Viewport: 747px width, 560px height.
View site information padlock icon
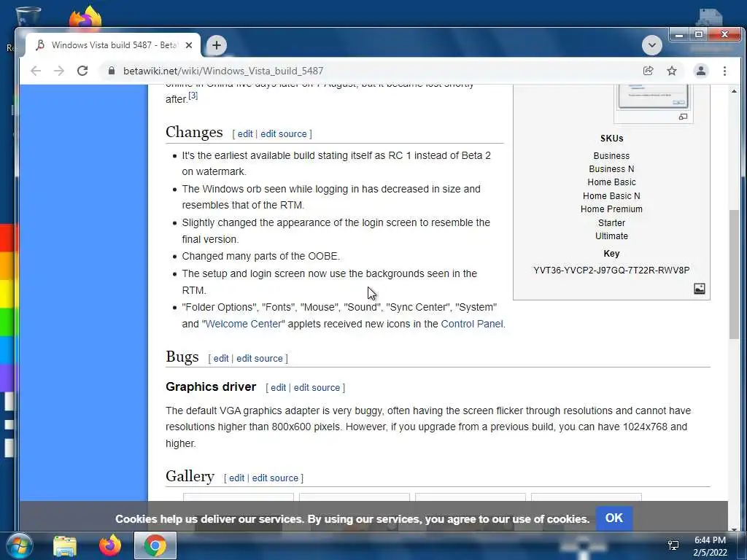tap(112, 71)
